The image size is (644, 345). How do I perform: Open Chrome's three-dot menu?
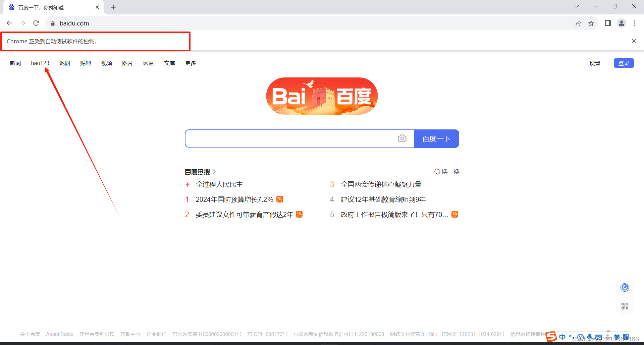[635, 23]
